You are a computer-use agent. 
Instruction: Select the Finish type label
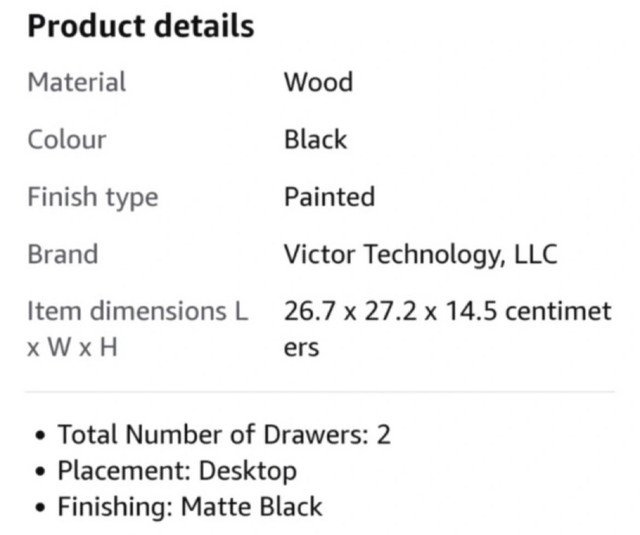tap(93, 198)
